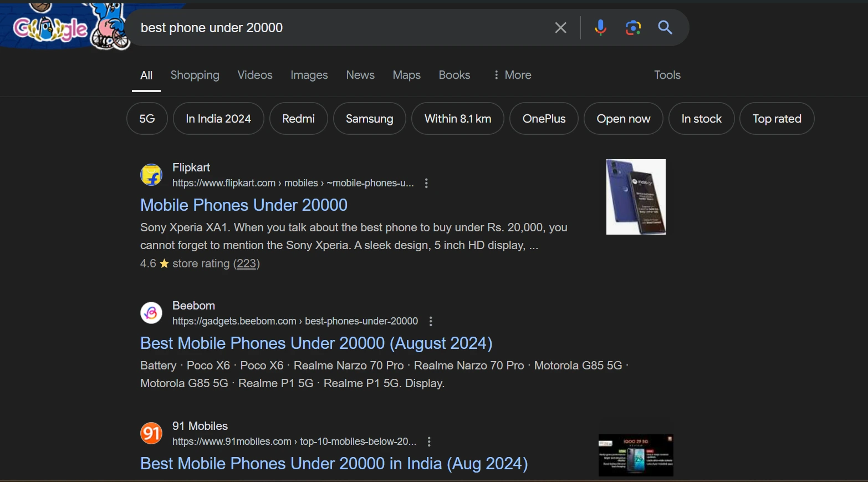Click the Flipkart phone thumbnail image
Viewport: 868px width, 482px height.
(x=636, y=197)
